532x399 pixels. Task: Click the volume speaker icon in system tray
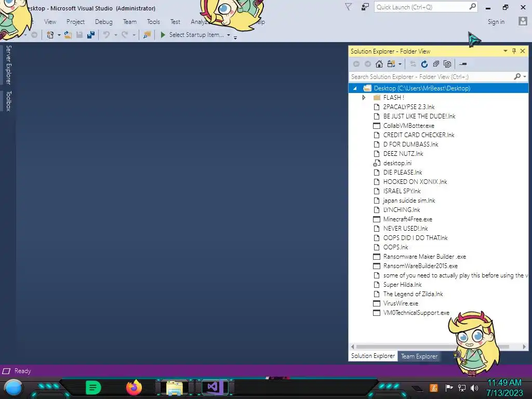click(x=474, y=388)
